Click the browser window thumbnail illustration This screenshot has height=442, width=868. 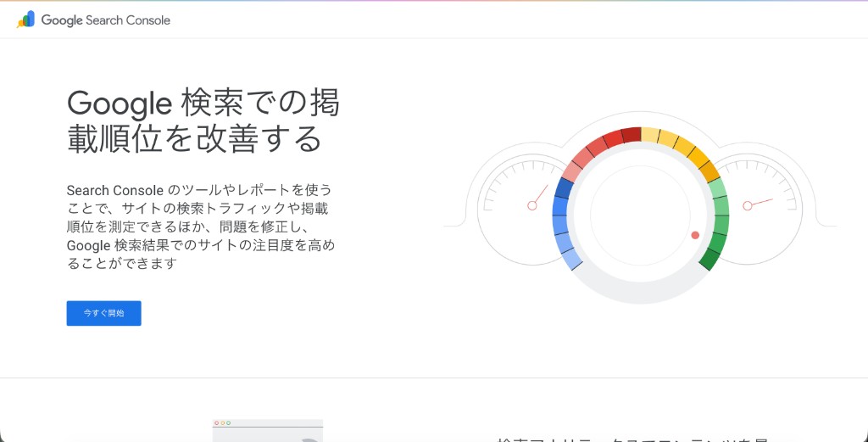pyautogui.click(x=267, y=430)
